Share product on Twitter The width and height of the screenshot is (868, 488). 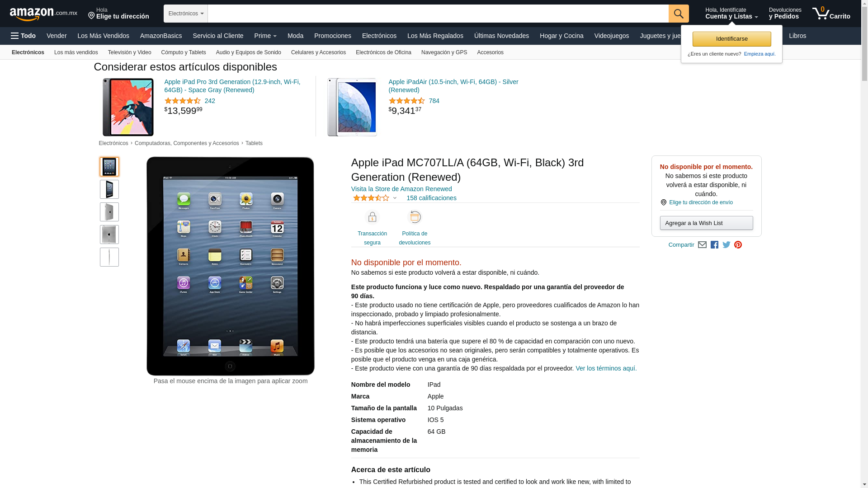[726, 245]
